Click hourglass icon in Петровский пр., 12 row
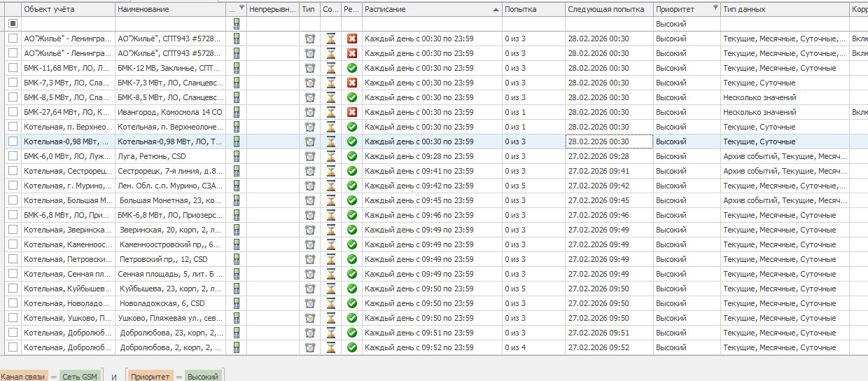 point(331,259)
